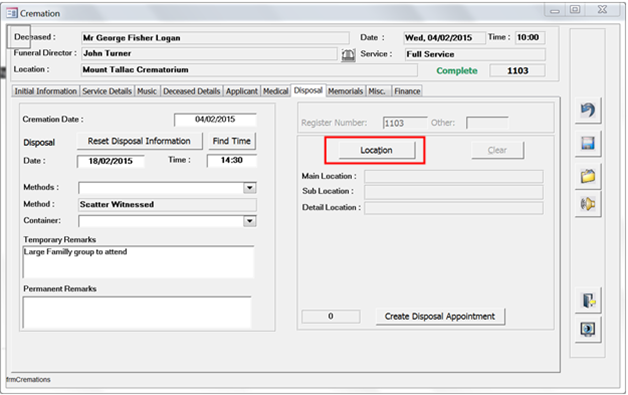Screen dimensions: 628x395
Task: Click the Method field Scatter Witnessed
Action: [x=167, y=205]
